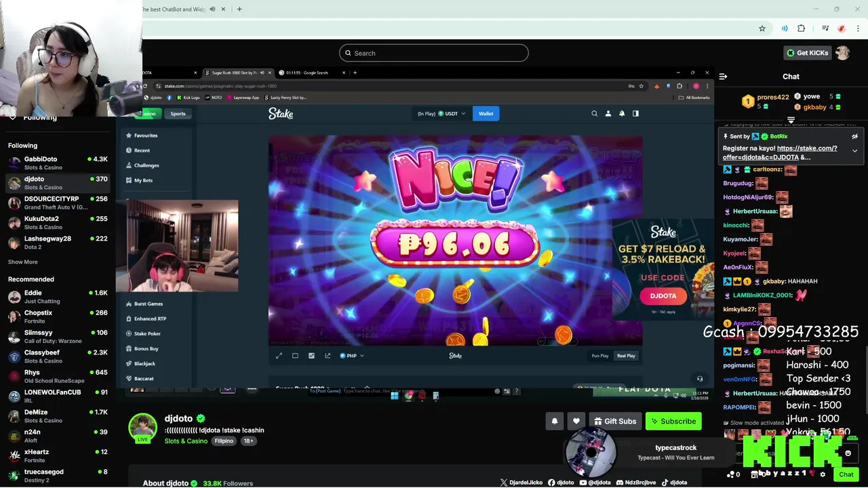Toggle Stake chat sidebar panel icon
The width and height of the screenshot is (868, 488).
(x=635, y=114)
